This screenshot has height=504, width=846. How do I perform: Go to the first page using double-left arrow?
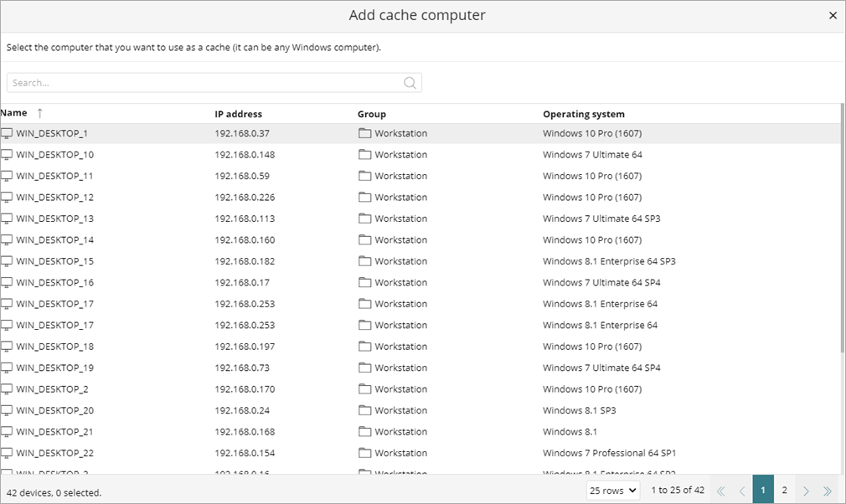tap(720, 490)
